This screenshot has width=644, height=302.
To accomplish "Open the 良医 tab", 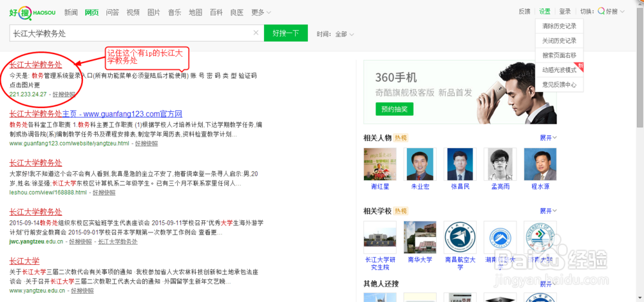I will tap(237, 12).
